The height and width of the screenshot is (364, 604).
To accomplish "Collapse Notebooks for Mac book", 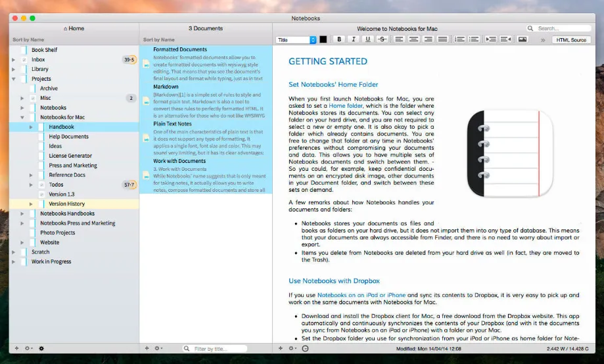I will (22, 118).
